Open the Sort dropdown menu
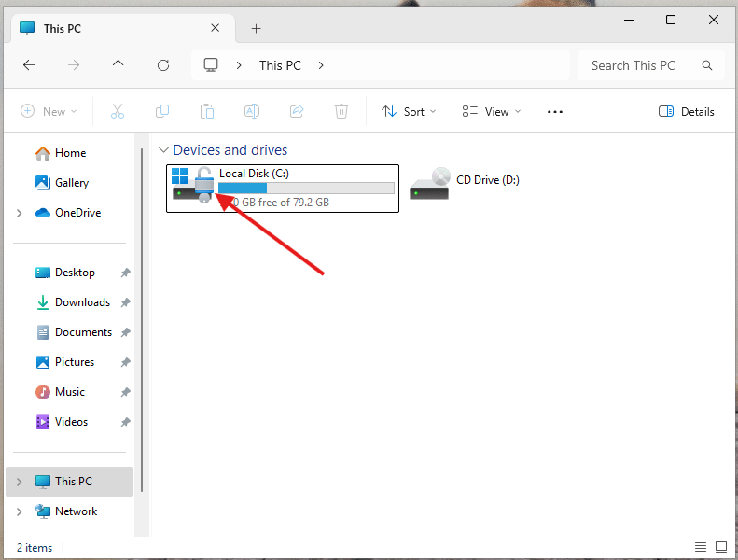 tap(404, 111)
